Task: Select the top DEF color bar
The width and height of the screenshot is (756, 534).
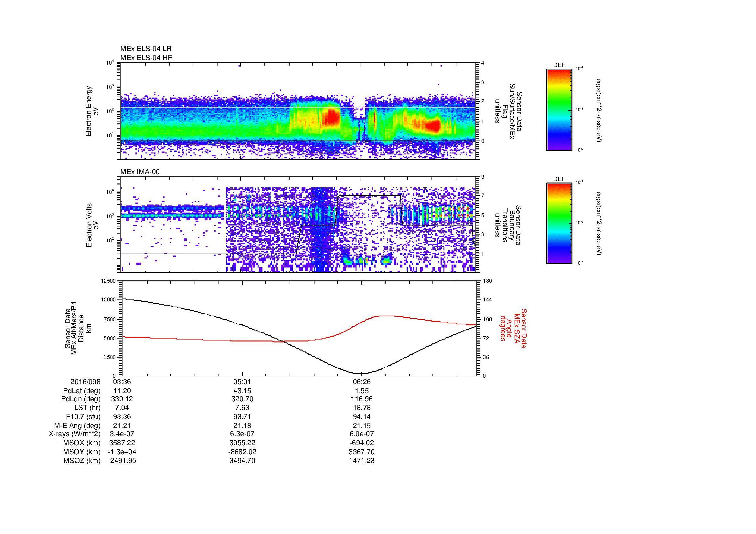Action: tap(559, 110)
